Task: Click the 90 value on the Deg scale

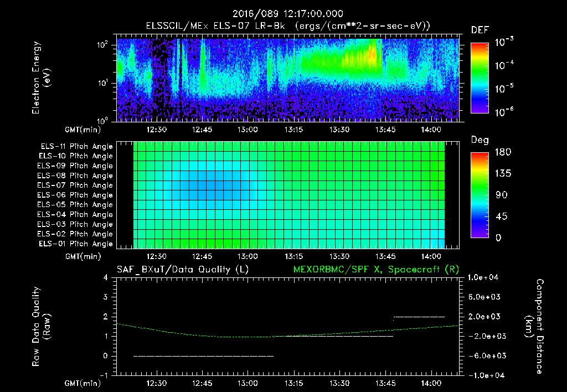Action: [x=502, y=195]
